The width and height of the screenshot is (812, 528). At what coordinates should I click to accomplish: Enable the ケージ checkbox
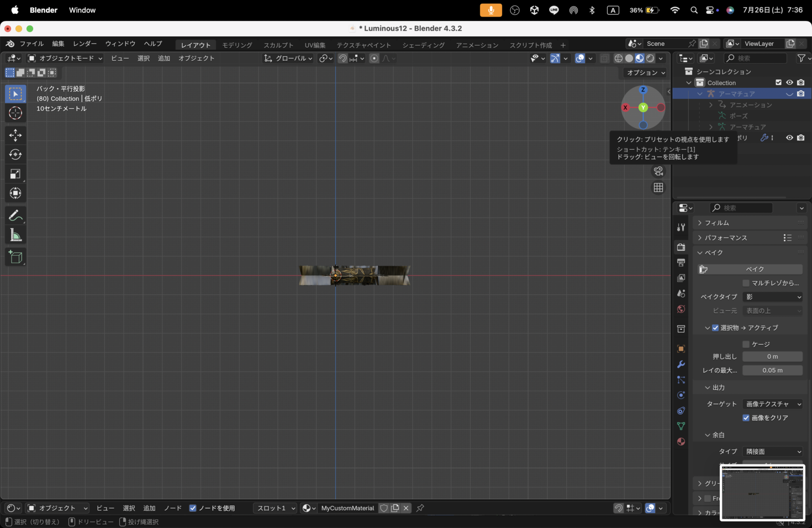tap(746, 344)
